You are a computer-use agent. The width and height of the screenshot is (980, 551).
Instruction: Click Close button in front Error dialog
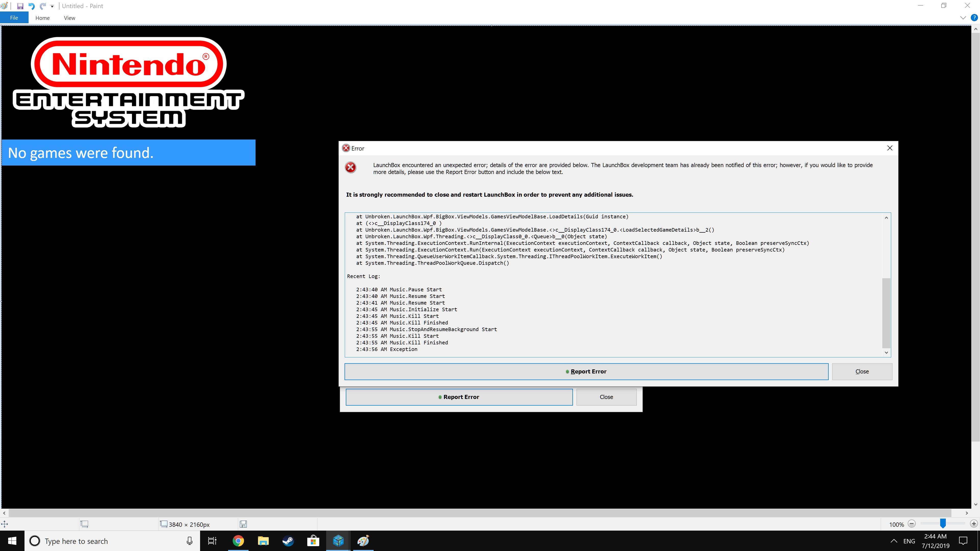coord(862,371)
